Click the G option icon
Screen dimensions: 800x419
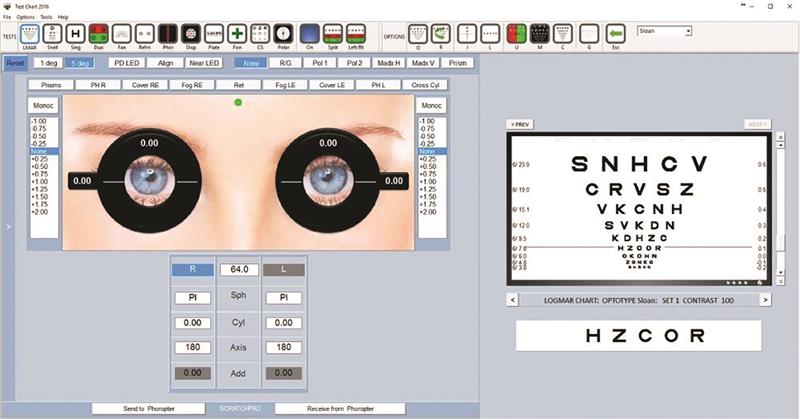pos(589,34)
